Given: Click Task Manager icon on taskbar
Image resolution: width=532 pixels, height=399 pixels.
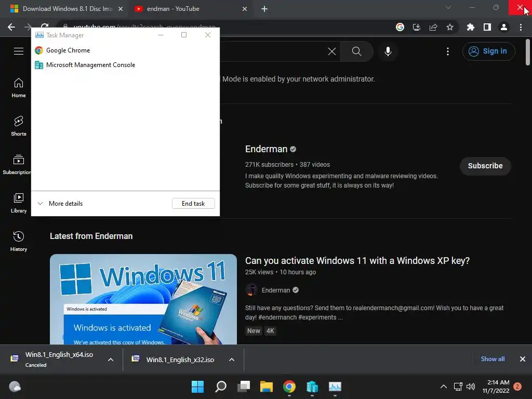Looking at the screenshot, I should pyautogui.click(x=335, y=387).
